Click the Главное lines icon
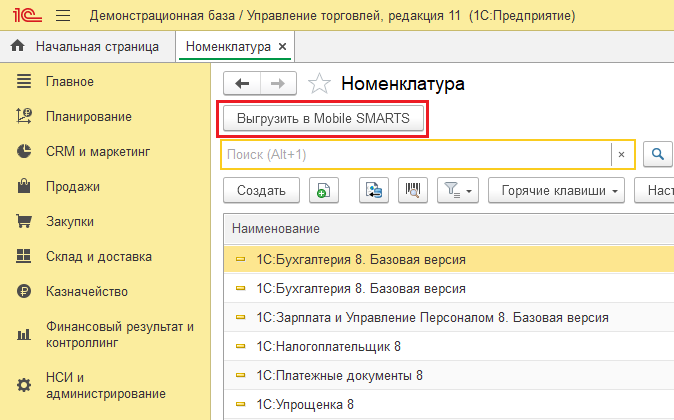Screen dimensions: 674x420 (x=24, y=81)
